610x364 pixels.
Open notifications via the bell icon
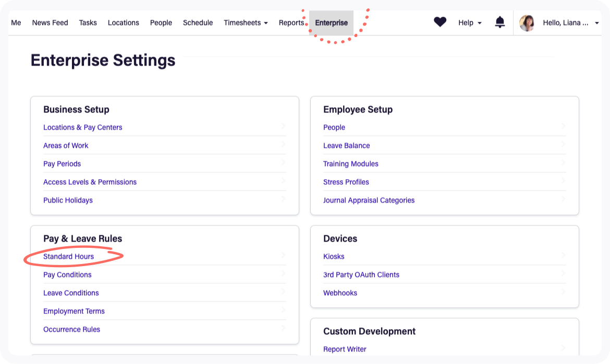pyautogui.click(x=499, y=22)
